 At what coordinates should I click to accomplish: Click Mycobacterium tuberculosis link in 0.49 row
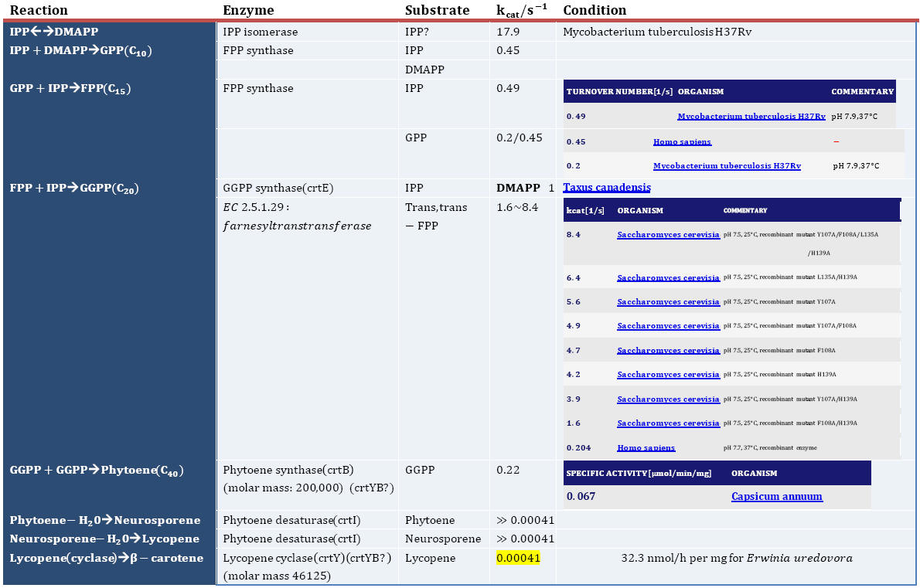751,117
